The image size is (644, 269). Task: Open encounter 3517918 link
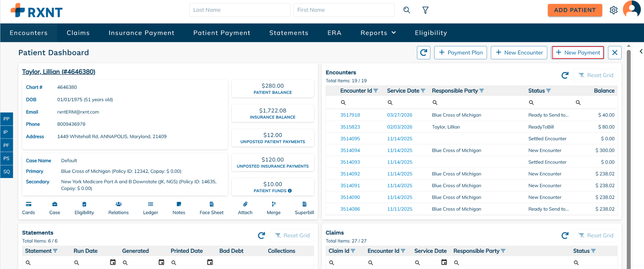pyautogui.click(x=350, y=115)
